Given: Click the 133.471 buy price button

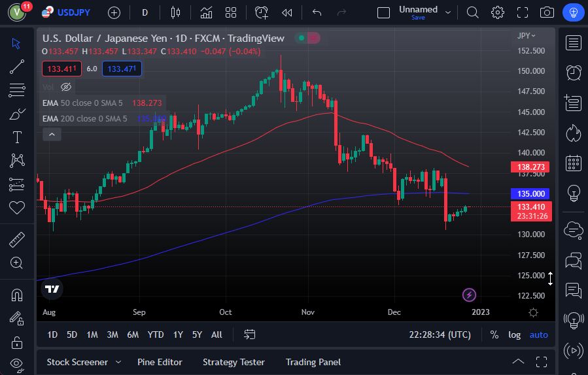Looking at the screenshot, I should [x=122, y=69].
